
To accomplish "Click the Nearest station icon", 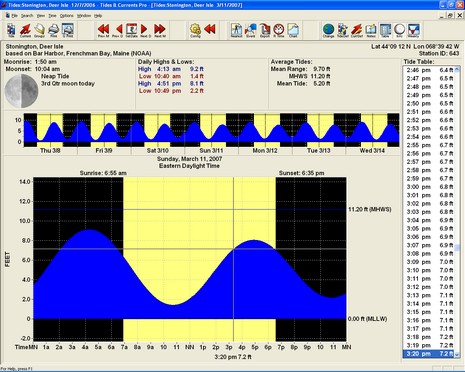I will click(237, 30).
